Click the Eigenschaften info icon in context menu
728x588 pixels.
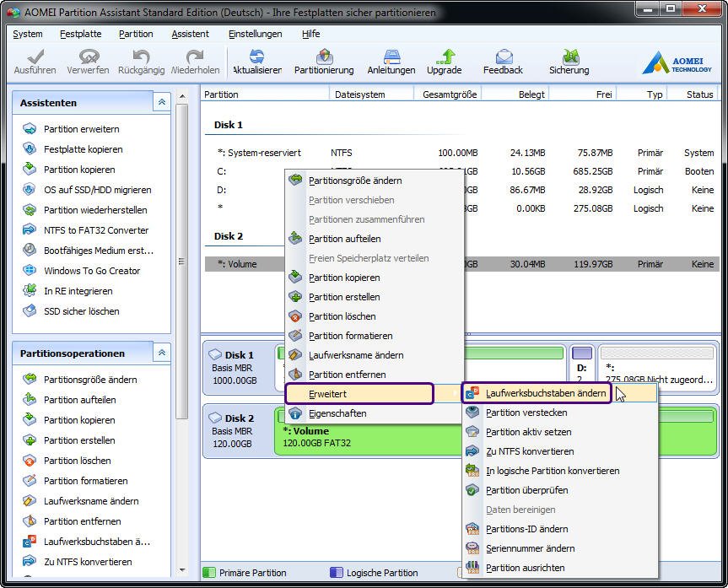295,413
